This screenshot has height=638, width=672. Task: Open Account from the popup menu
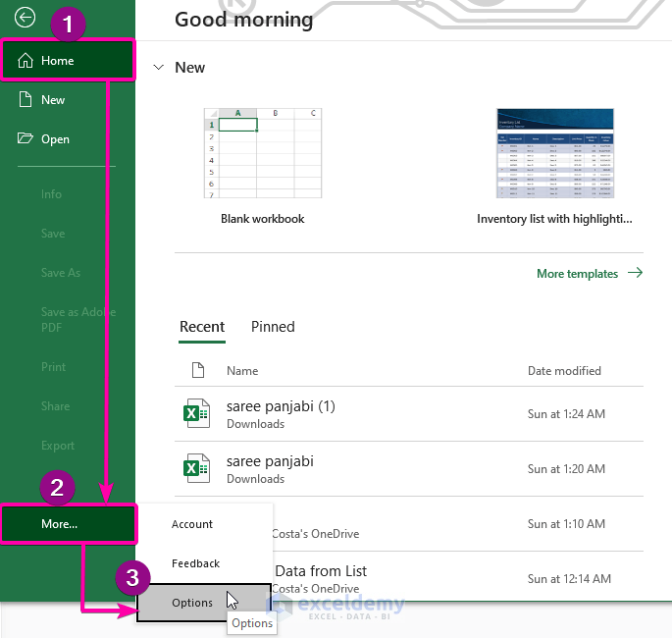pos(192,524)
